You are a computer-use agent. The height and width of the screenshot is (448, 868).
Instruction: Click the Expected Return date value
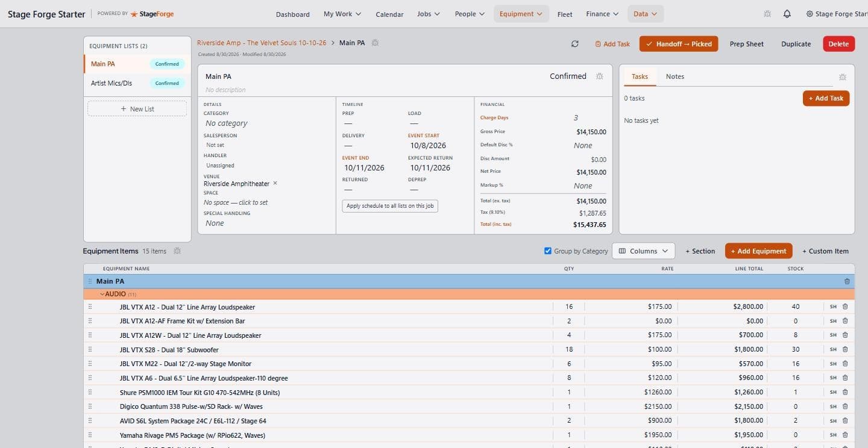coord(430,168)
